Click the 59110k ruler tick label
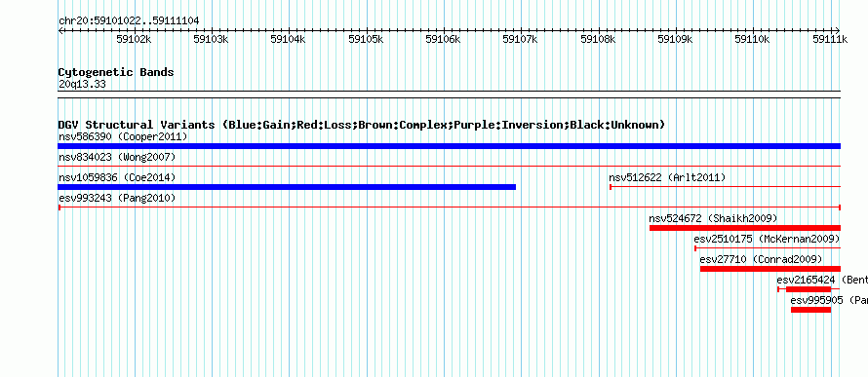The width and height of the screenshot is (868, 377). 752,39
